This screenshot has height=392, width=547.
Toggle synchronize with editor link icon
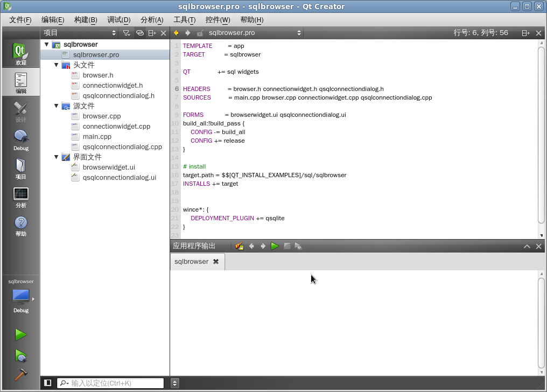click(x=139, y=33)
